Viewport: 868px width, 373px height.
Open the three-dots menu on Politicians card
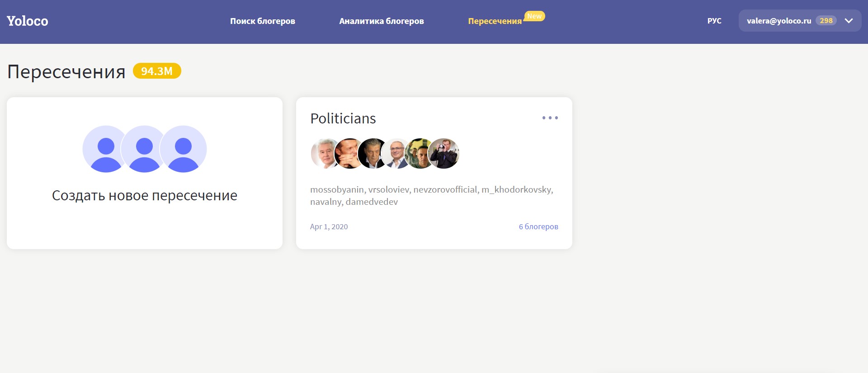pos(550,118)
